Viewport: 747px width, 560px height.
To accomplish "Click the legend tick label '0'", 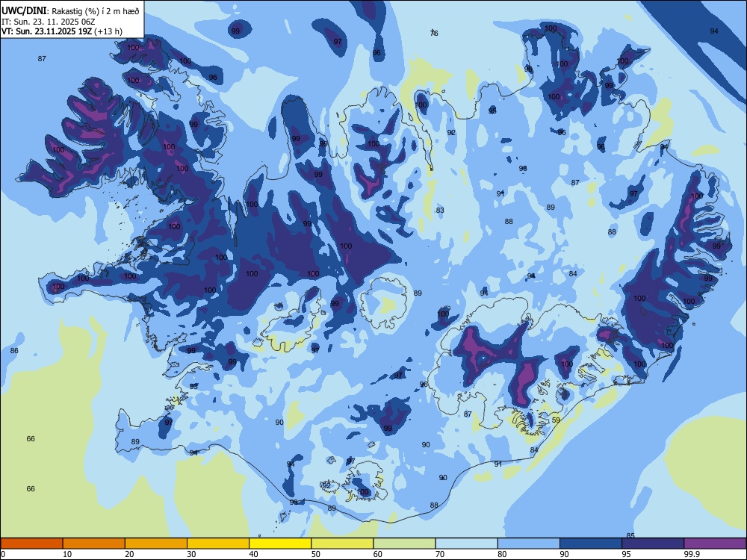I will 3,554.
